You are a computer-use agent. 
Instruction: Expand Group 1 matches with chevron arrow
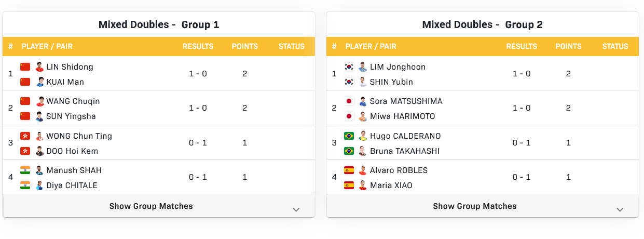coord(296,209)
